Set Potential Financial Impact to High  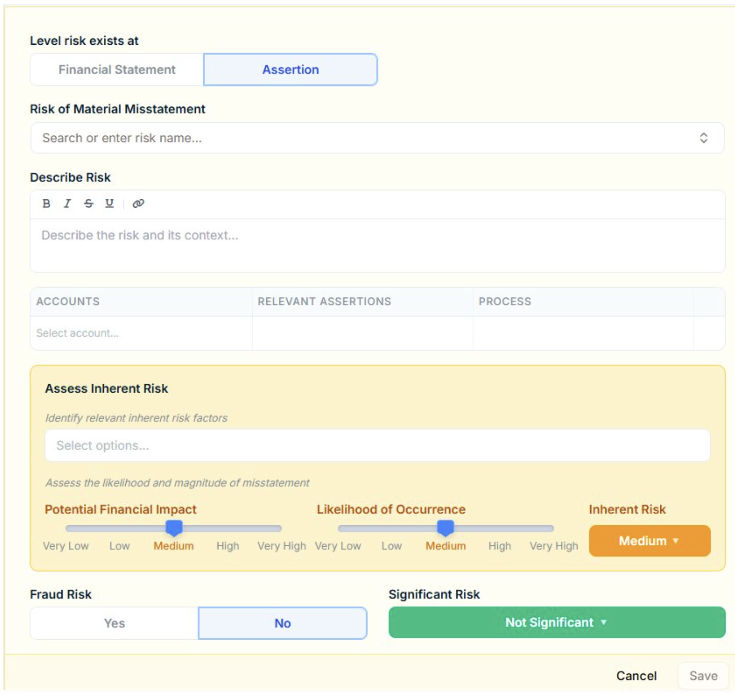228,546
